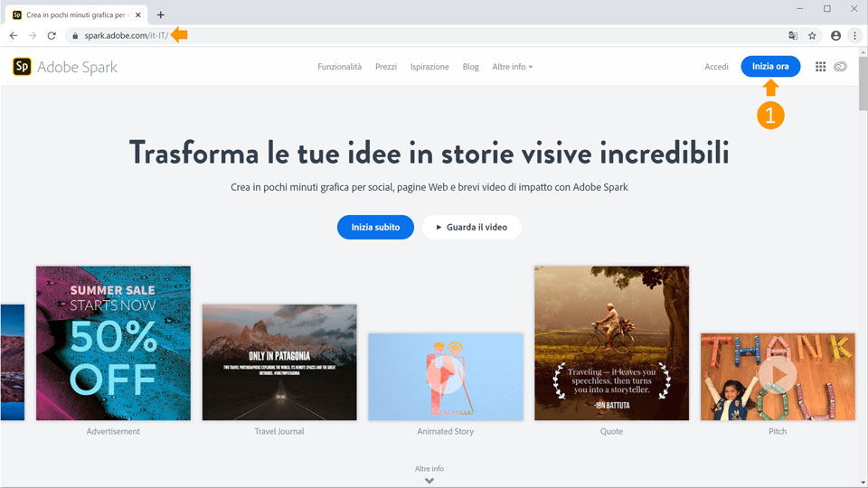
Task: Reload the page with the refresh icon
Action: pyautogui.click(x=52, y=35)
